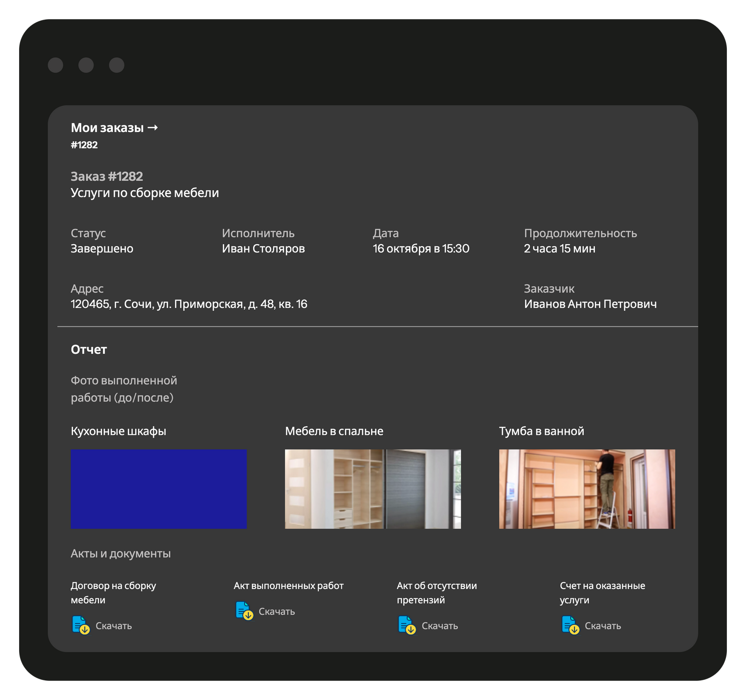
Task: Click the Кухонные шкафы caption
Action: (118, 431)
